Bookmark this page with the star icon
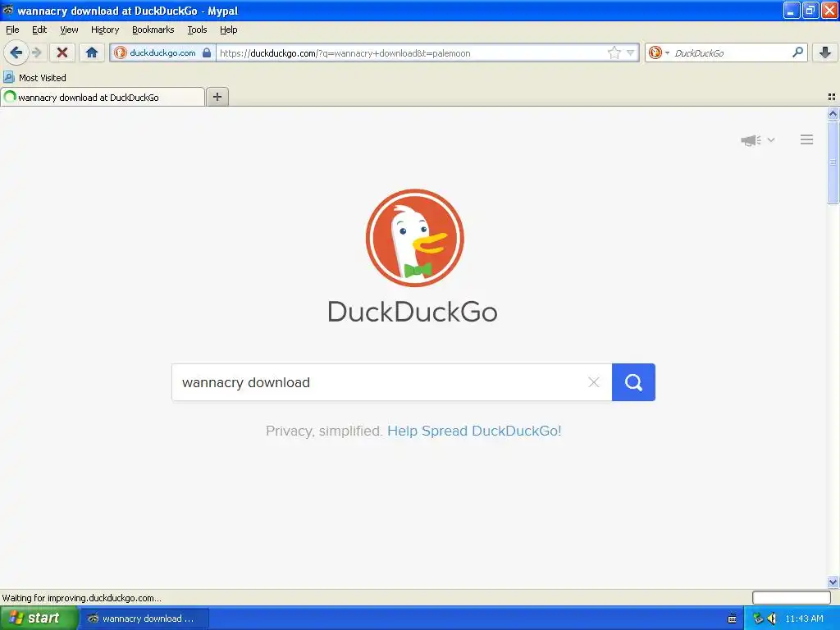The height and width of the screenshot is (630, 840). (614, 52)
